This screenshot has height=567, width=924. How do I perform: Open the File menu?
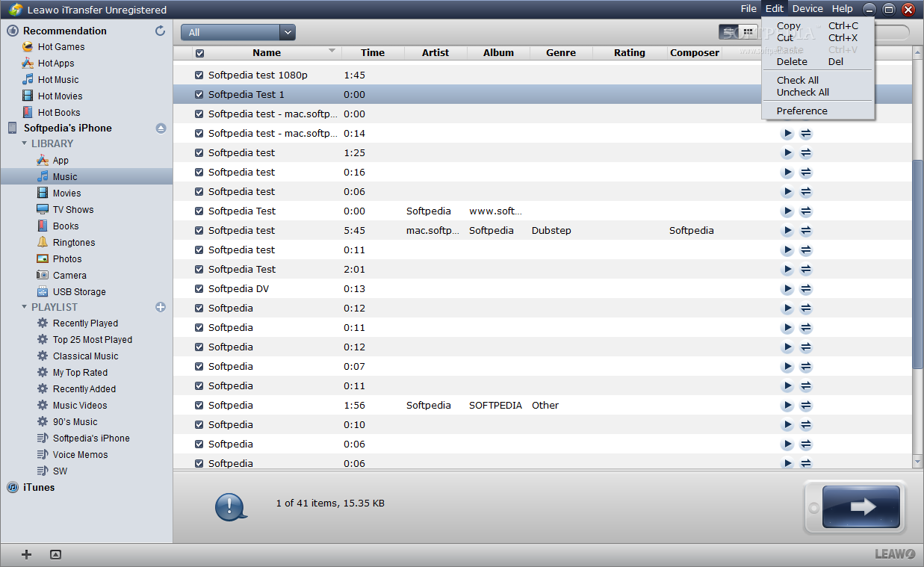tap(748, 9)
